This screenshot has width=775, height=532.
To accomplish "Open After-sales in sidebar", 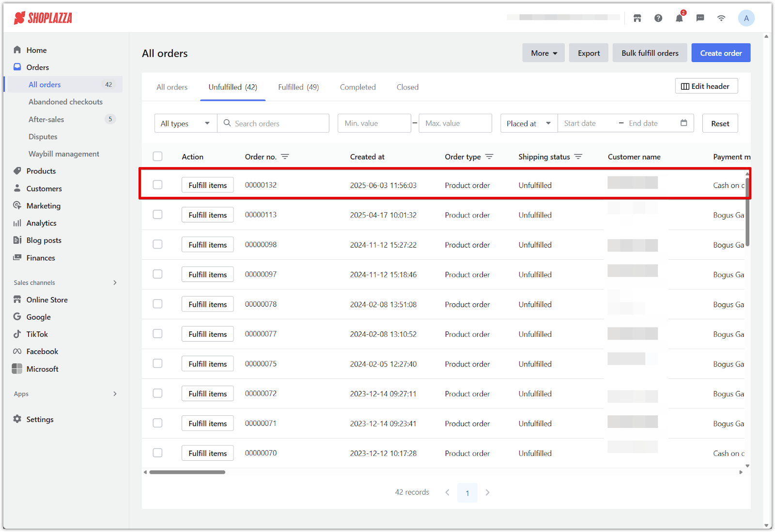I will point(46,119).
